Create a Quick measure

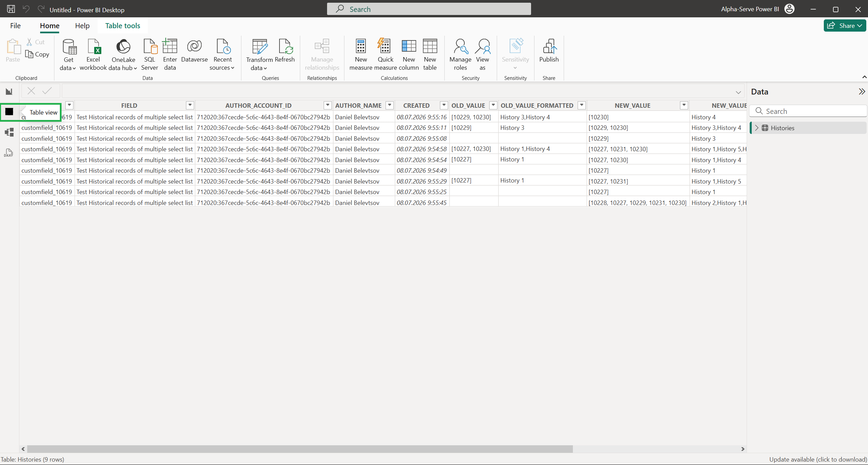click(x=386, y=54)
